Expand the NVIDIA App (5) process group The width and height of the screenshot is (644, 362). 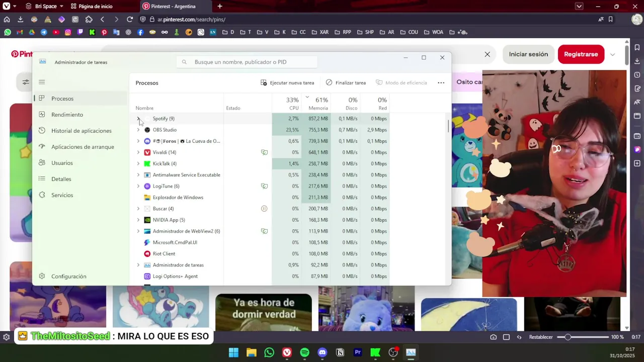pos(138,220)
